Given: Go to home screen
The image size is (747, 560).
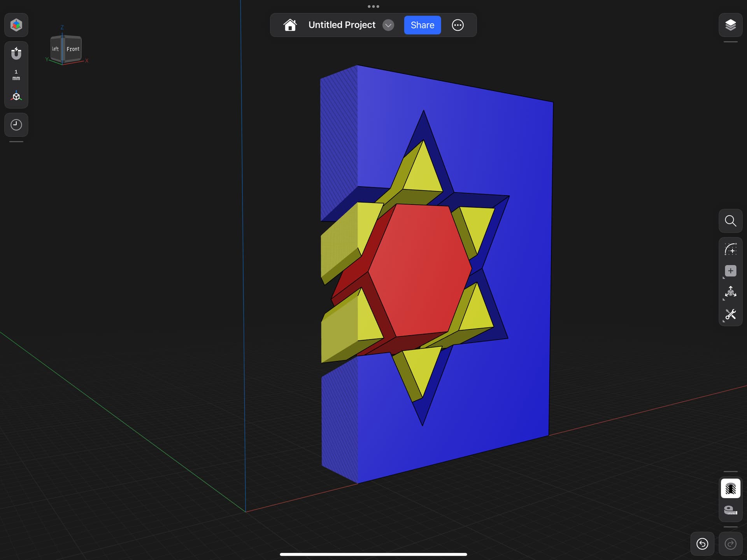Looking at the screenshot, I should [290, 25].
